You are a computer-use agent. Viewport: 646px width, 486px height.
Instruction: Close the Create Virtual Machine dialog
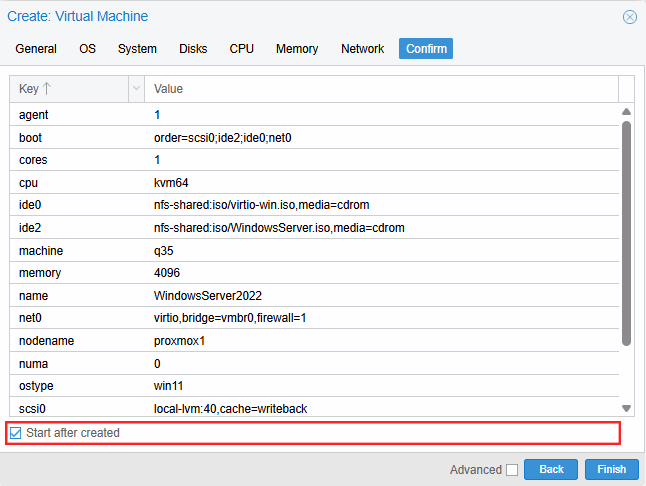[629, 17]
